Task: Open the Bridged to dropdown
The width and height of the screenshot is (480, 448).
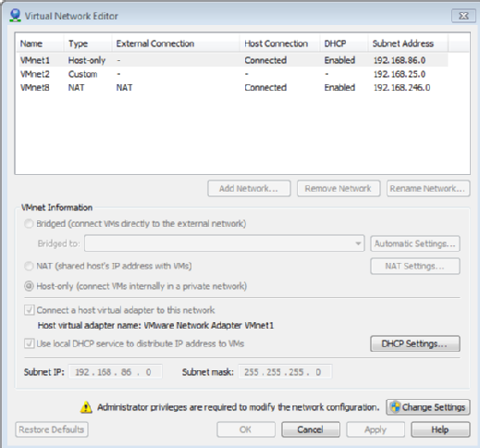Action: click(x=225, y=243)
